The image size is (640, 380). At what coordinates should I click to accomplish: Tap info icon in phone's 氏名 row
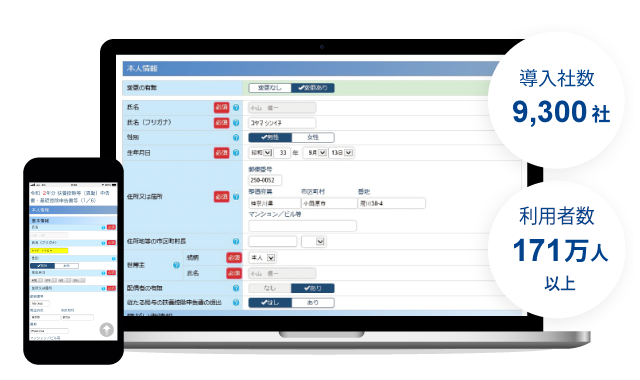point(103,227)
